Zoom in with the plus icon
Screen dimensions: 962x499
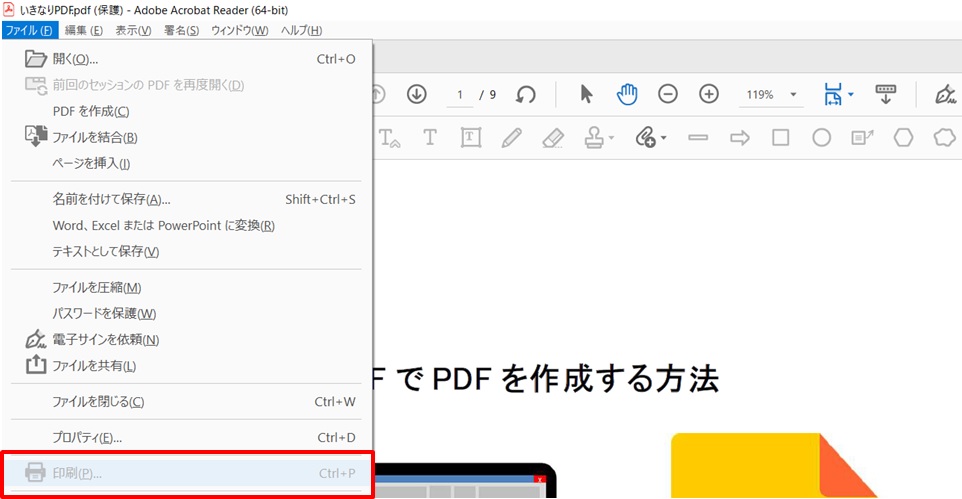[709, 94]
